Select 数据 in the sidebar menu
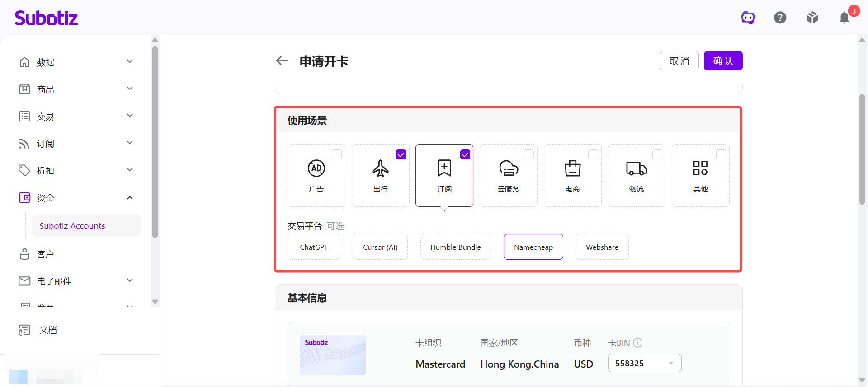 point(45,62)
